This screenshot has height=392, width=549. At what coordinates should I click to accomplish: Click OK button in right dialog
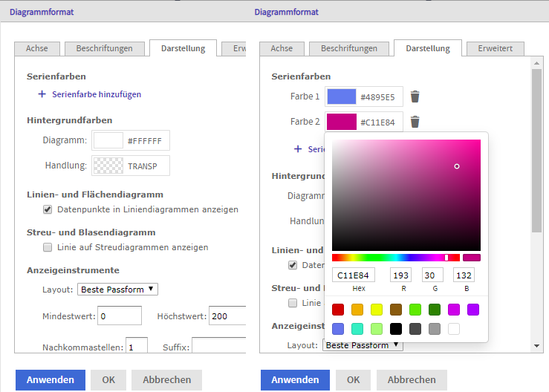[353, 380]
